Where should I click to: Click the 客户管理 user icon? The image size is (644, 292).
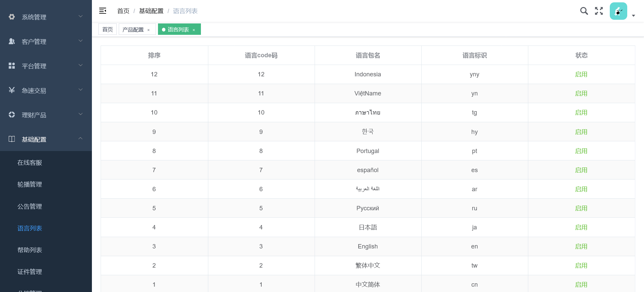12,41
